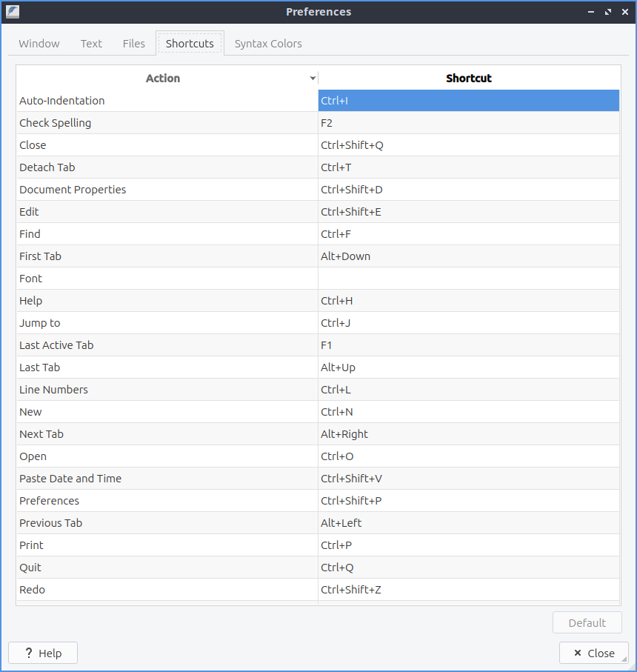
Task: Click the Help button
Action: point(43,653)
